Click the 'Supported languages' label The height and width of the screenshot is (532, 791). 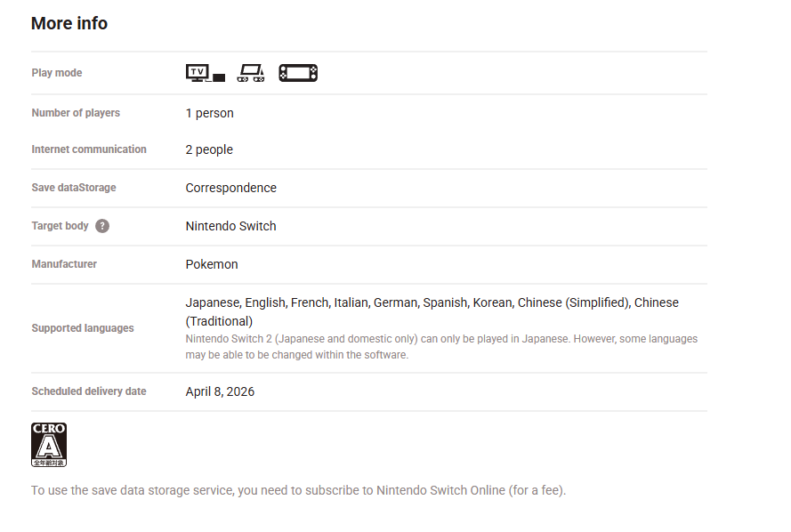click(83, 328)
